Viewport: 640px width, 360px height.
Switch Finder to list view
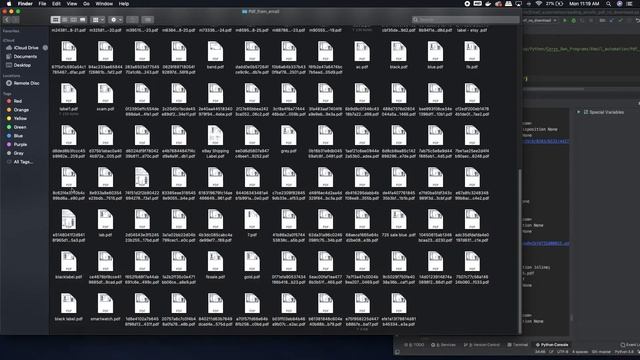[x=64, y=20]
